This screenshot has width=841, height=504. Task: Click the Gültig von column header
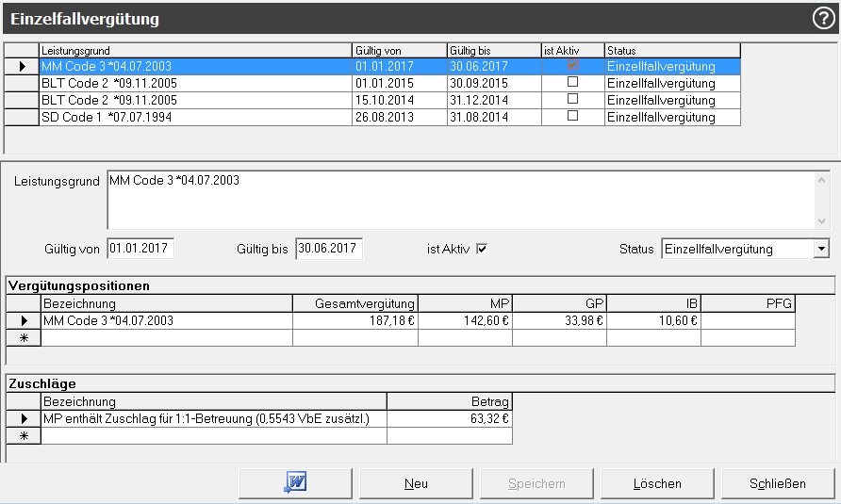coord(399,50)
